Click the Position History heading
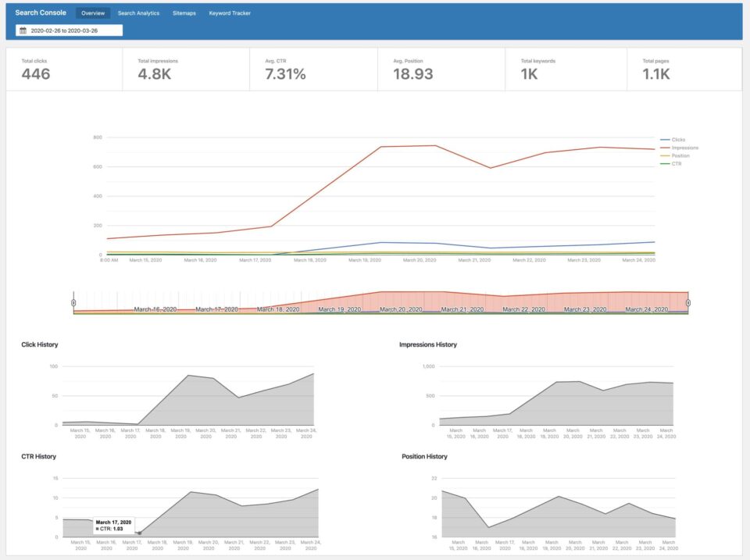The width and height of the screenshot is (750, 560). click(425, 456)
